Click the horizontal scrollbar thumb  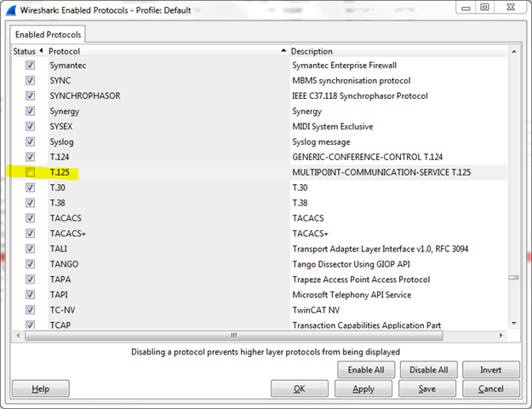[x=234, y=336]
